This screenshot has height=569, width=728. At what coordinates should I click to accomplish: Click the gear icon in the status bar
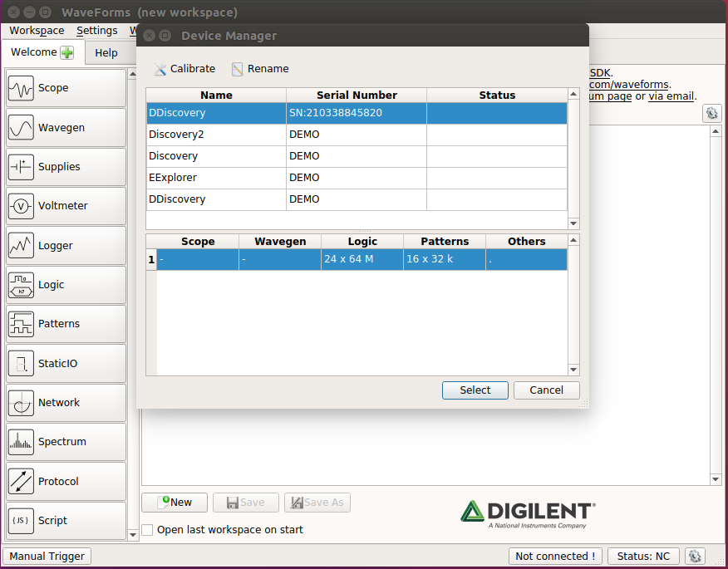coord(695,556)
